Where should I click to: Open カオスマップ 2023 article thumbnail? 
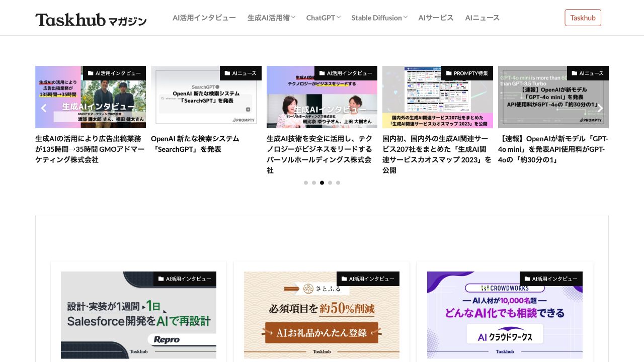[438, 97]
